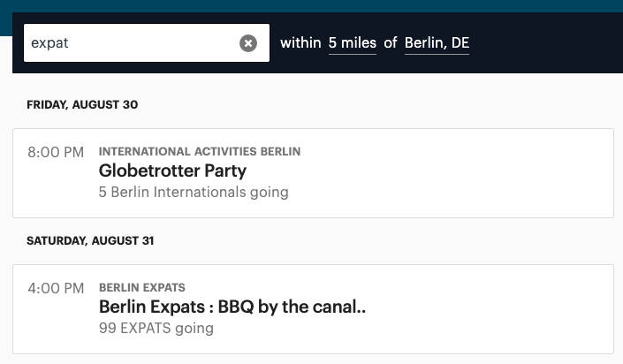Click the word within in search bar
The height and width of the screenshot is (364, 623).
click(300, 43)
